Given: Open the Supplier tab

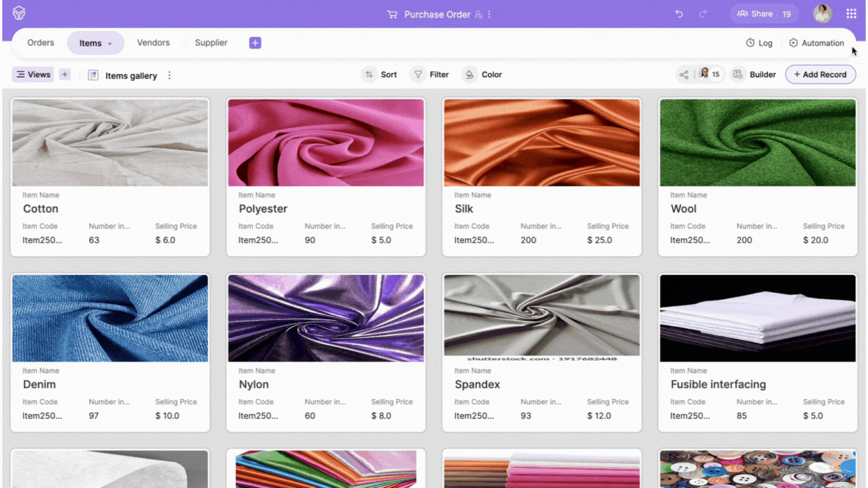Looking at the screenshot, I should pyautogui.click(x=211, y=43).
